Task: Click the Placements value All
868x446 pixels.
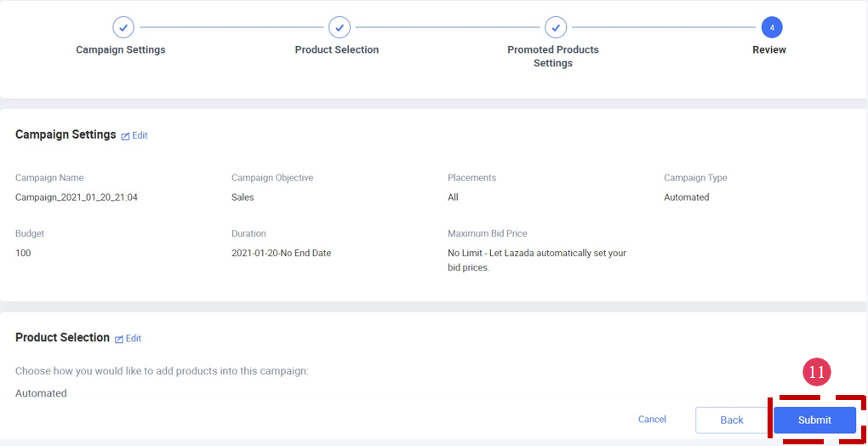Action: (x=453, y=197)
